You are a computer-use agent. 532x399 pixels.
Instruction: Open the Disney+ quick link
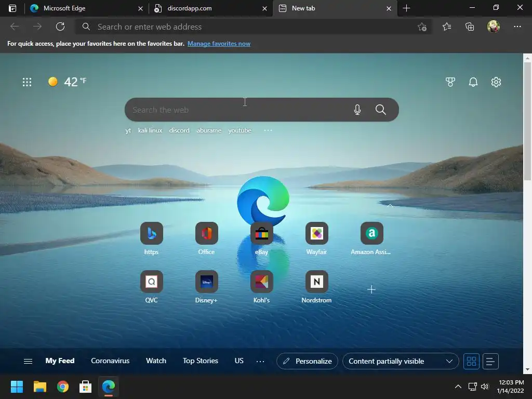(x=206, y=287)
